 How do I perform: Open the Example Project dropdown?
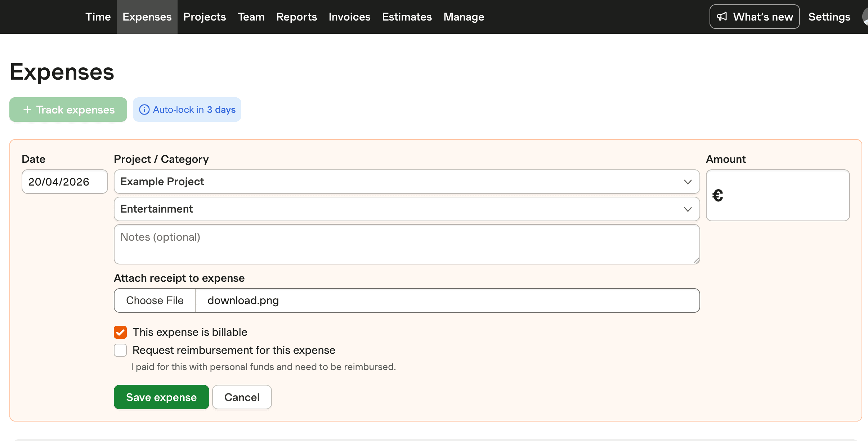(396, 182)
